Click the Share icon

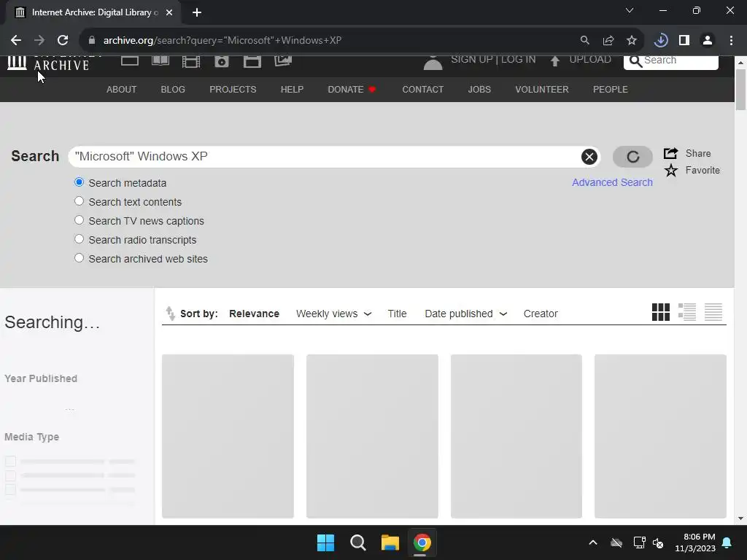tap(671, 153)
